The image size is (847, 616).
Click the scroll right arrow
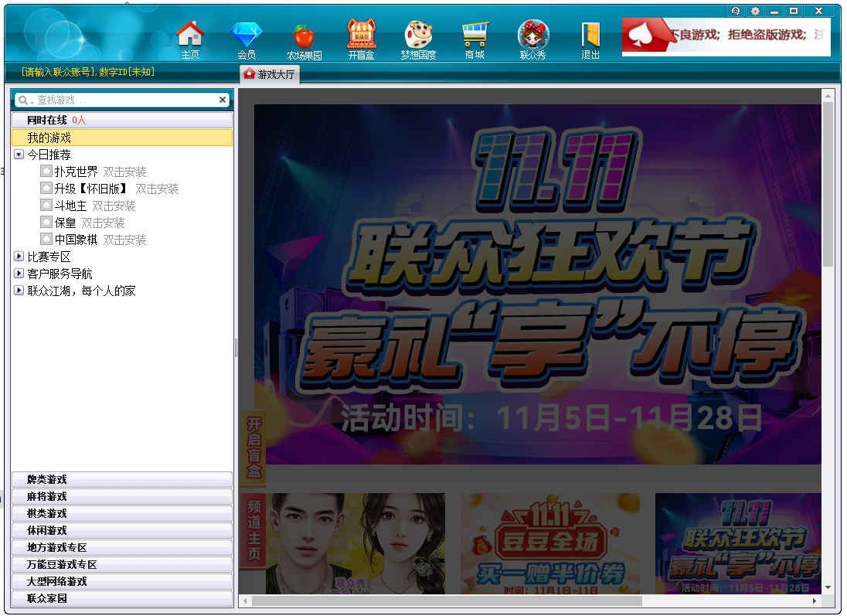pos(815,601)
